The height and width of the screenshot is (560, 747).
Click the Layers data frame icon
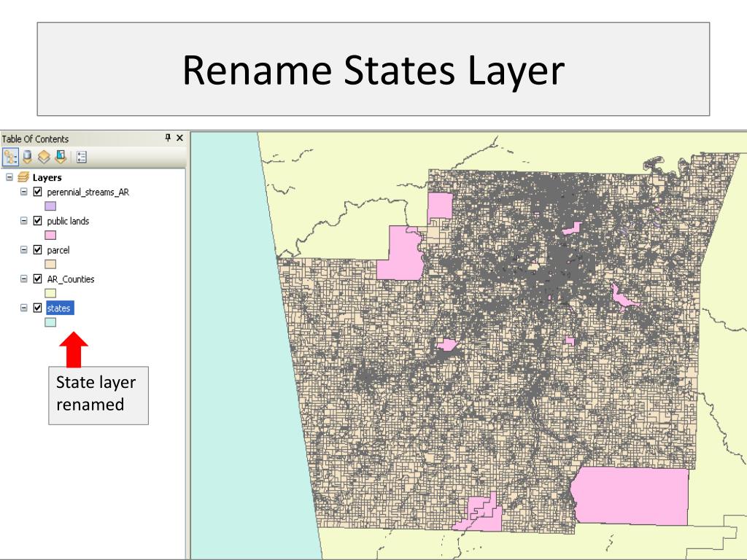tap(23, 177)
